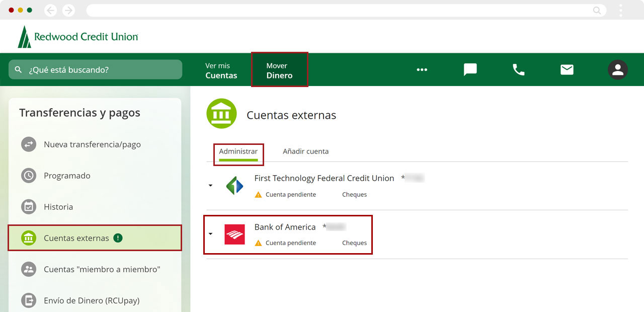644x312 pixels.
Task: Click the search magnifier in the green bar
Action: (19, 69)
